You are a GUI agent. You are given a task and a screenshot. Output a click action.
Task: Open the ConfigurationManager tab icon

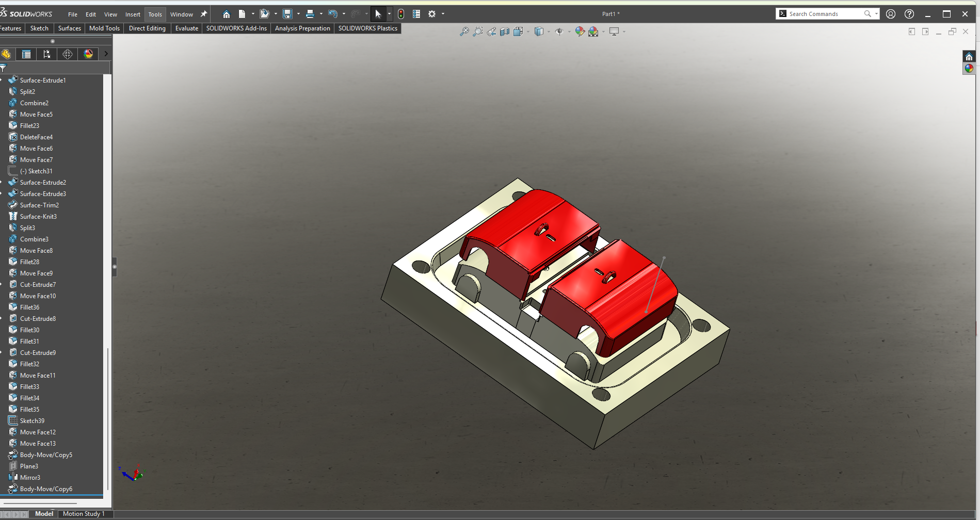(47, 54)
